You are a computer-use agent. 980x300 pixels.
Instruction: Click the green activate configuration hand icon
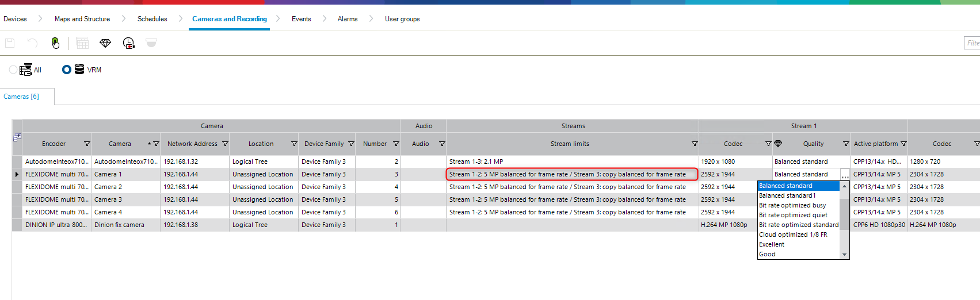55,43
